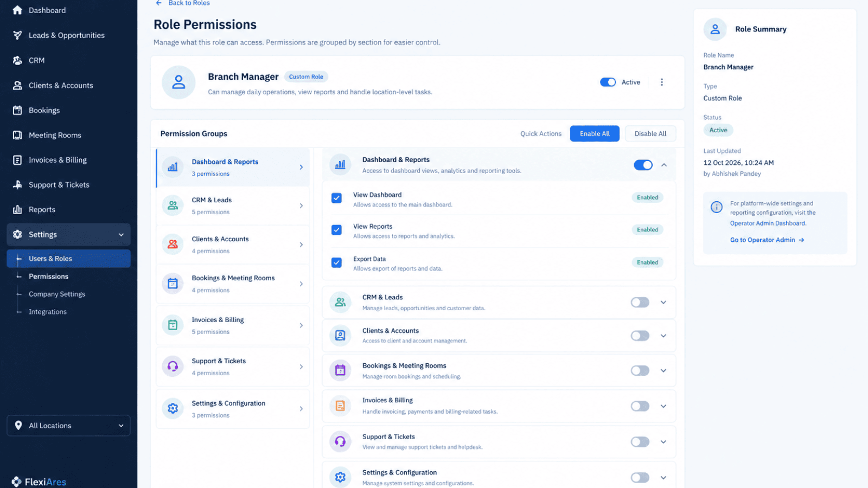This screenshot has height=488, width=868.
Task: Click the Support & Tickets sidebar icon
Action: click(x=17, y=185)
